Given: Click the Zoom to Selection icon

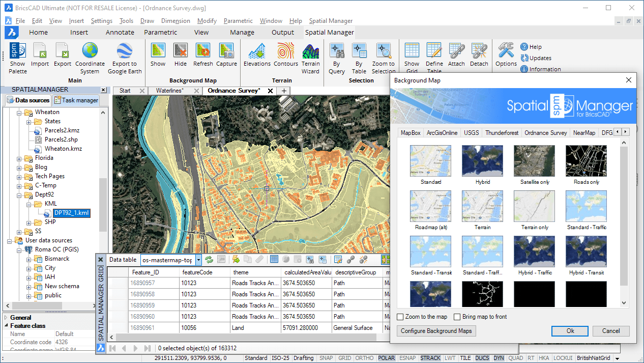Looking at the screenshot, I should point(384,51).
